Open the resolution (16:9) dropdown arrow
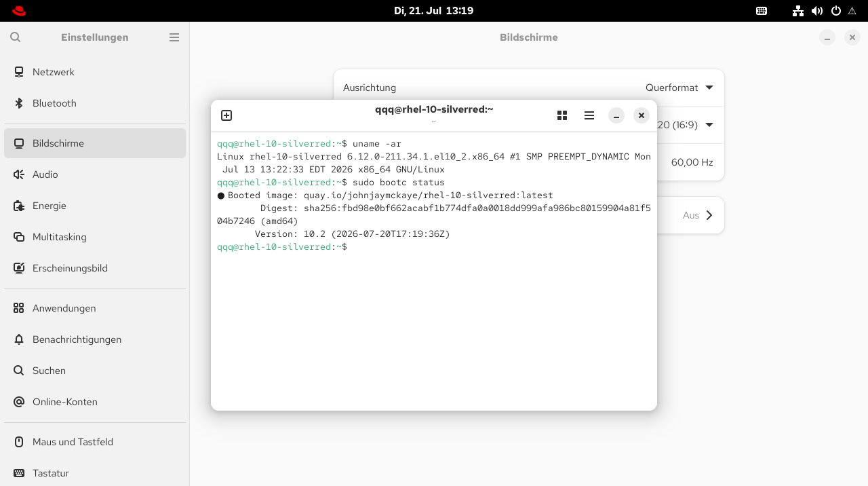The width and height of the screenshot is (868, 486). 709,125
